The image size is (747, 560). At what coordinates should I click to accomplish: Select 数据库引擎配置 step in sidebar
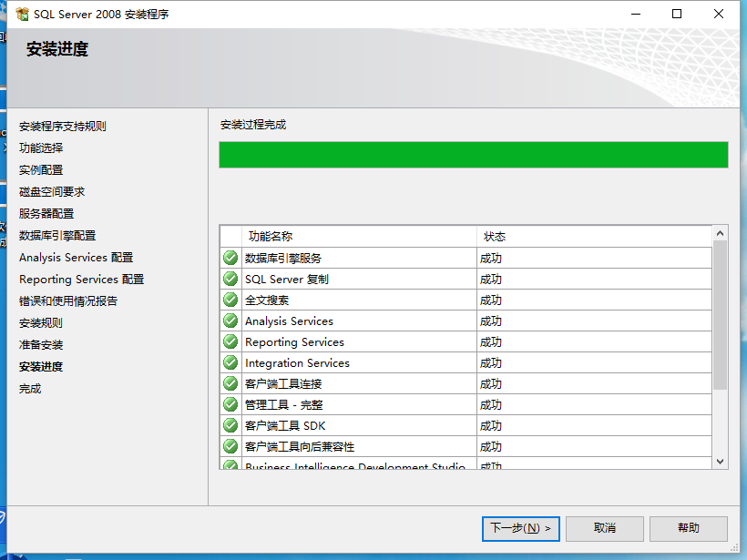57,236
